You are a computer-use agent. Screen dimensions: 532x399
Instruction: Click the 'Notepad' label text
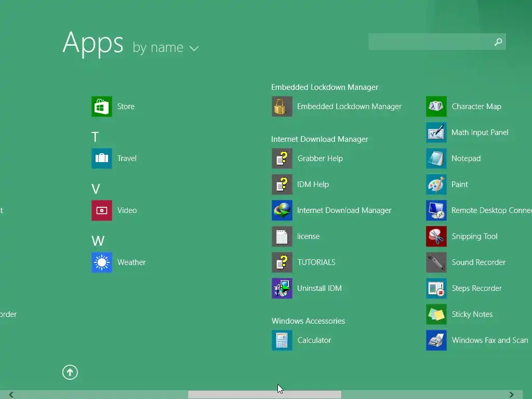click(466, 158)
